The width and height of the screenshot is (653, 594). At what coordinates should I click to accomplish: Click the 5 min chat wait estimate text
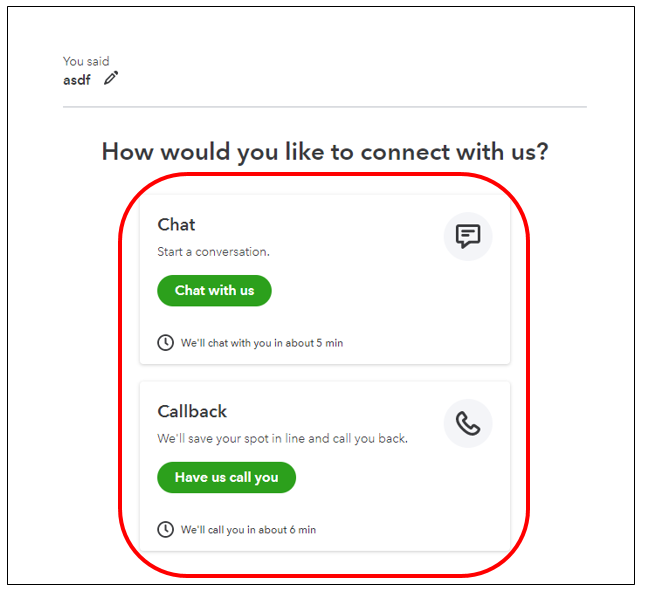tap(262, 343)
